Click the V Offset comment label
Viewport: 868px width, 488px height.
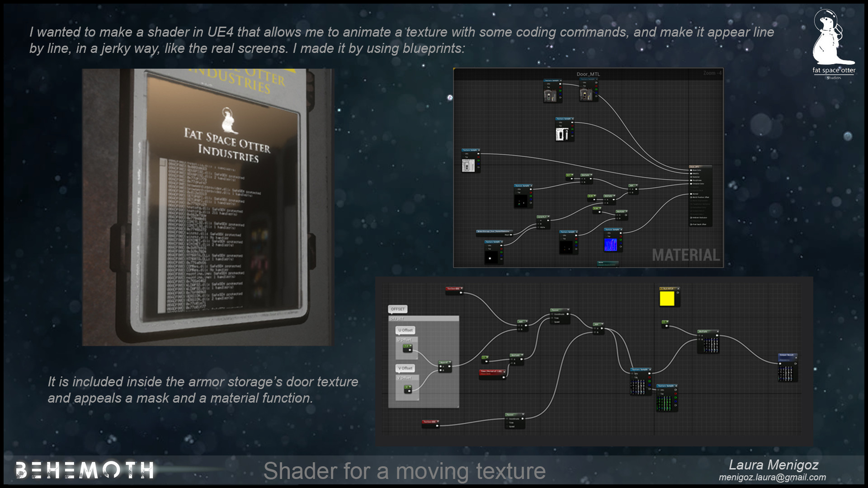point(406,368)
